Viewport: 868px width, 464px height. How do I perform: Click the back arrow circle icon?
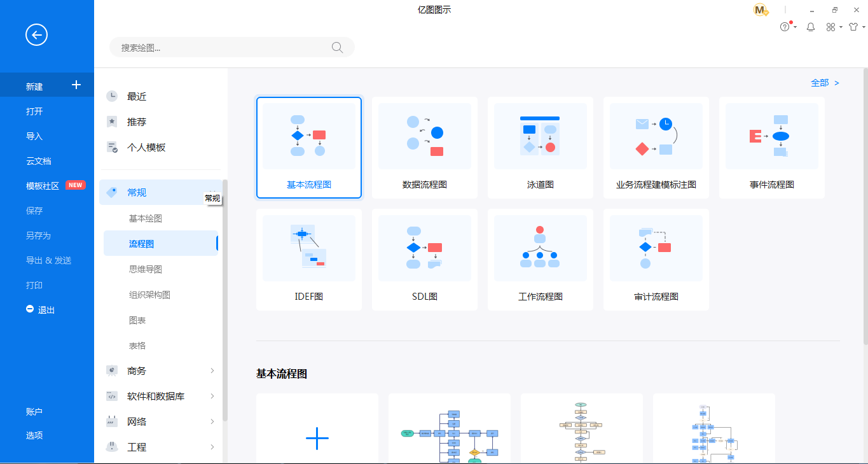coord(36,35)
